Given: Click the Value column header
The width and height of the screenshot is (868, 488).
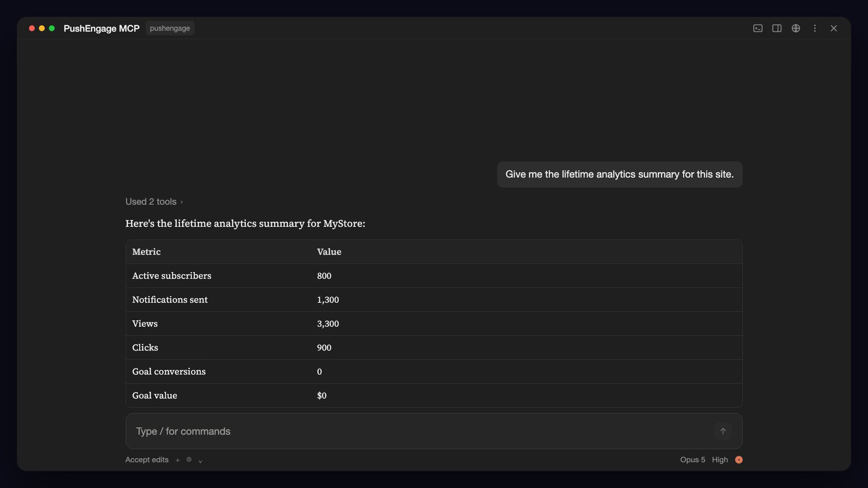Looking at the screenshot, I should pos(329,252).
